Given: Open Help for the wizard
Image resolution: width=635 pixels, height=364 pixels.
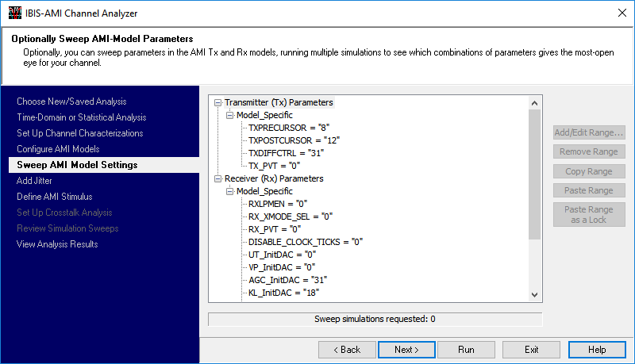Looking at the screenshot, I should pyautogui.click(x=598, y=350).
